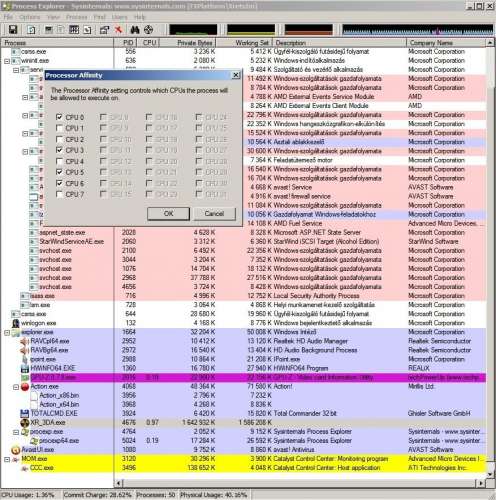Click the procexp64.exe process icon
This screenshot has height=500, width=496.
34,441
